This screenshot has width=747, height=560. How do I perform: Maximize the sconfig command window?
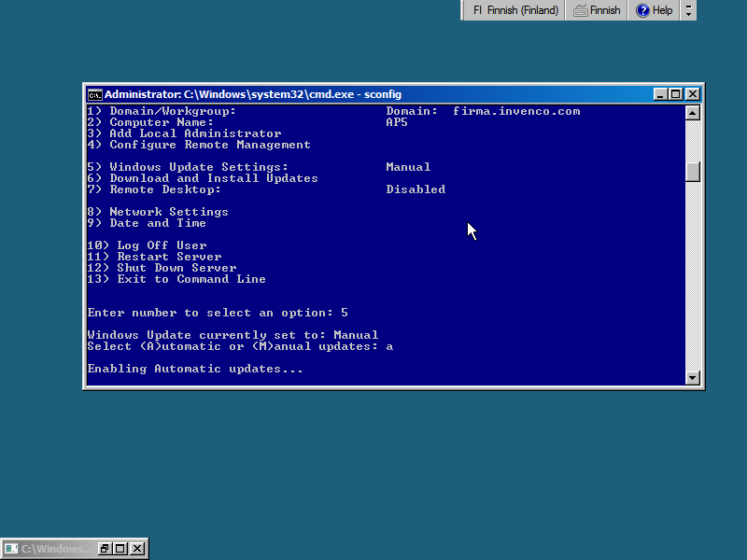tap(676, 94)
